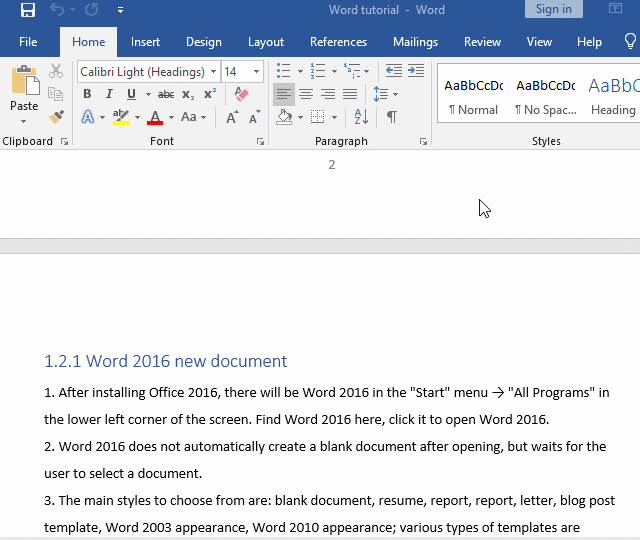Viewport: 640px width, 540px height.
Task: Expand the Paste options arrow
Action: (x=23, y=121)
